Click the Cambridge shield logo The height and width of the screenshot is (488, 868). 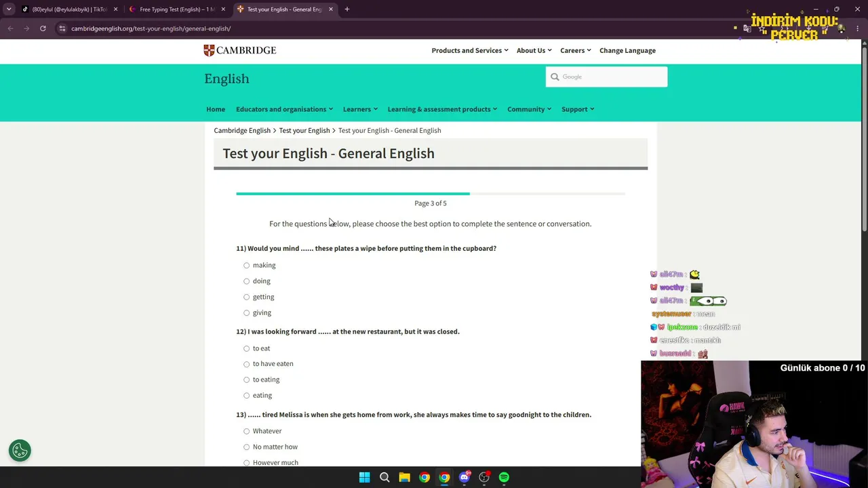(209, 50)
